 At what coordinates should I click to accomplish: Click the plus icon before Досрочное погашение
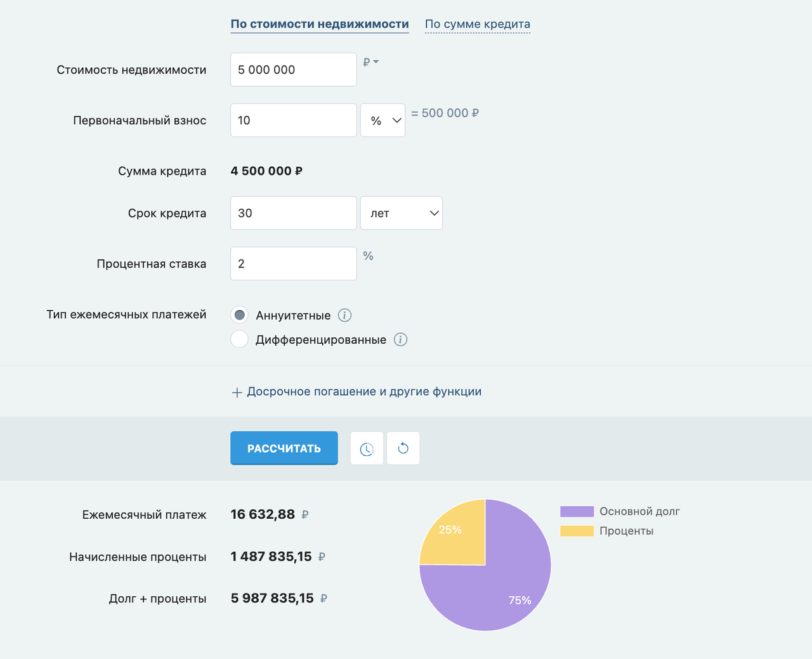(237, 393)
